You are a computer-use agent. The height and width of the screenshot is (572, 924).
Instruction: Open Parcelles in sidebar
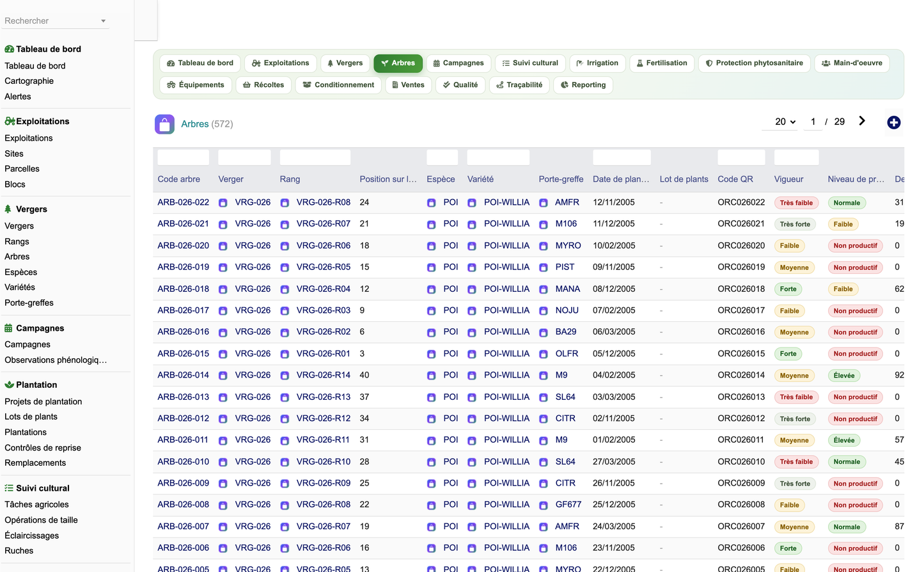click(x=22, y=169)
